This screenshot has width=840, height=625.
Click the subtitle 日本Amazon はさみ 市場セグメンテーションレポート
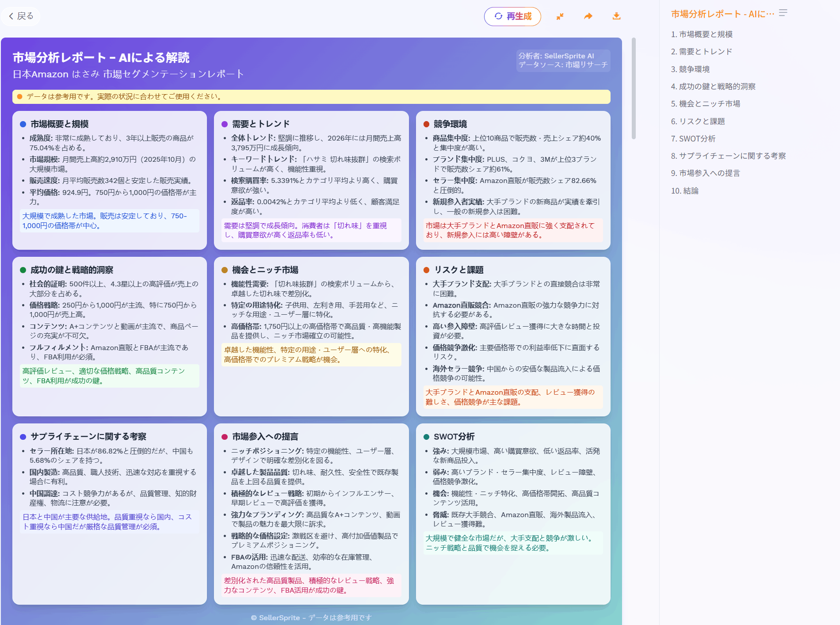[x=128, y=74]
